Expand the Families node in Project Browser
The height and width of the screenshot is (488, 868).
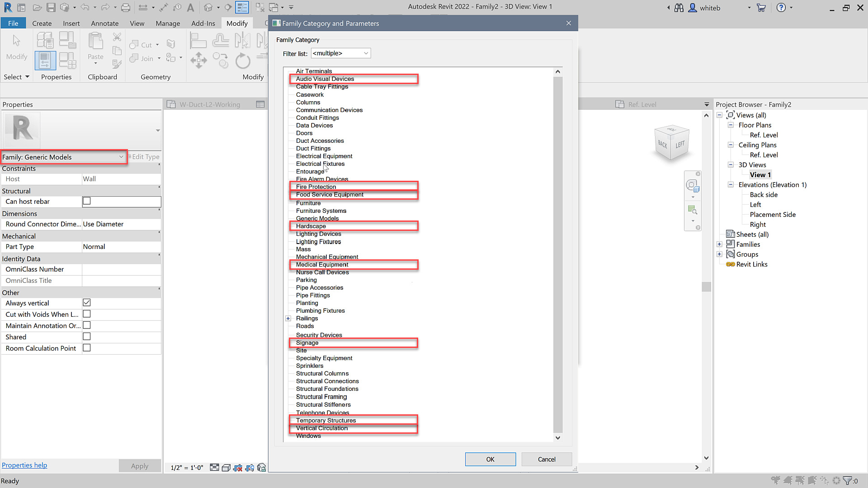point(719,244)
